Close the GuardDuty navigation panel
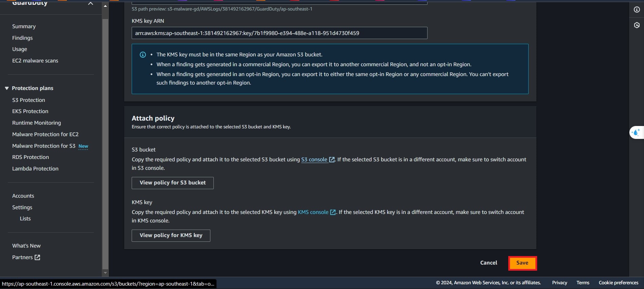 point(90,3)
